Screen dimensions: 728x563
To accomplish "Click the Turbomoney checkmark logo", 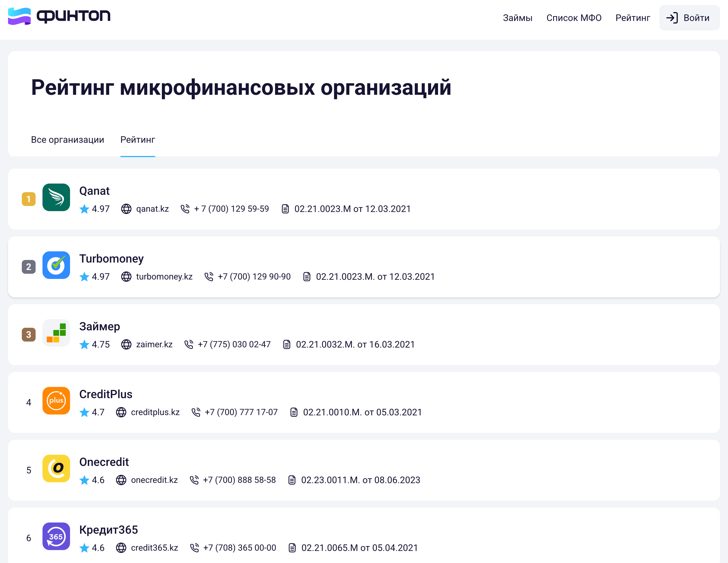I will 56,265.
